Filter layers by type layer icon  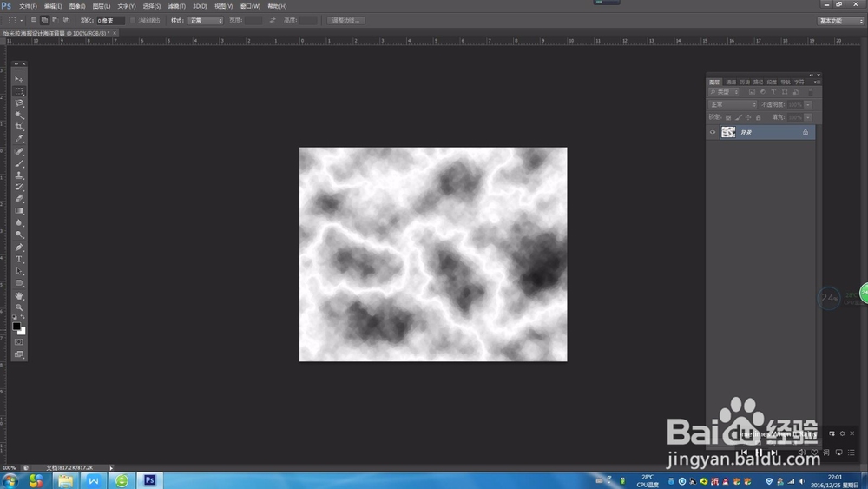(x=774, y=92)
